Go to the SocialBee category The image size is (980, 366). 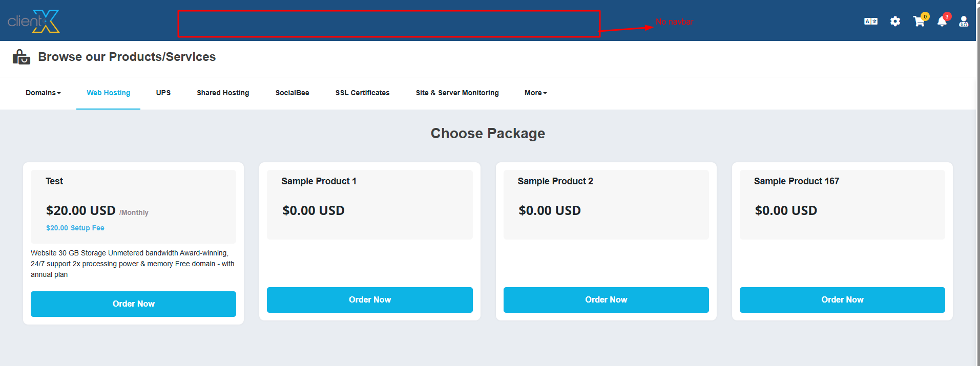click(292, 93)
